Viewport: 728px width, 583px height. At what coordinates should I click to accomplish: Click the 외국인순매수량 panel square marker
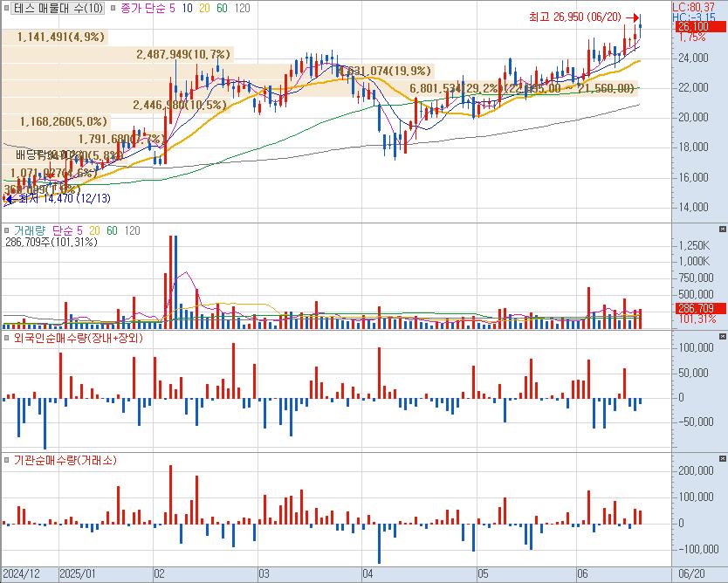6,338
